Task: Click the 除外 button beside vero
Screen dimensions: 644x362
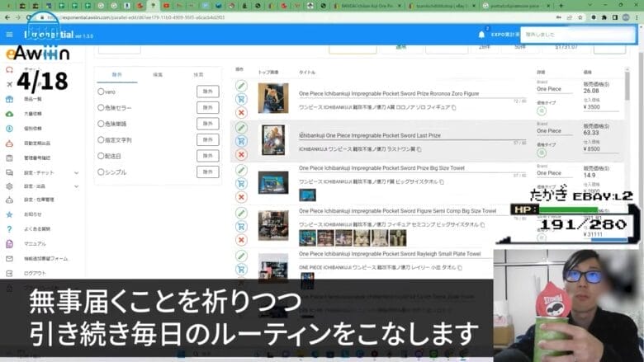Action: (x=208, y=92)
